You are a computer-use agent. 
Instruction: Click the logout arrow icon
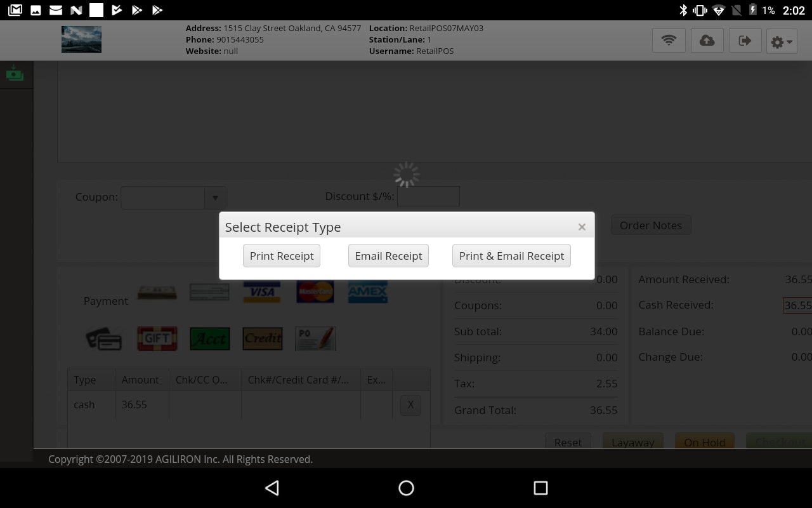pos(745,41)
